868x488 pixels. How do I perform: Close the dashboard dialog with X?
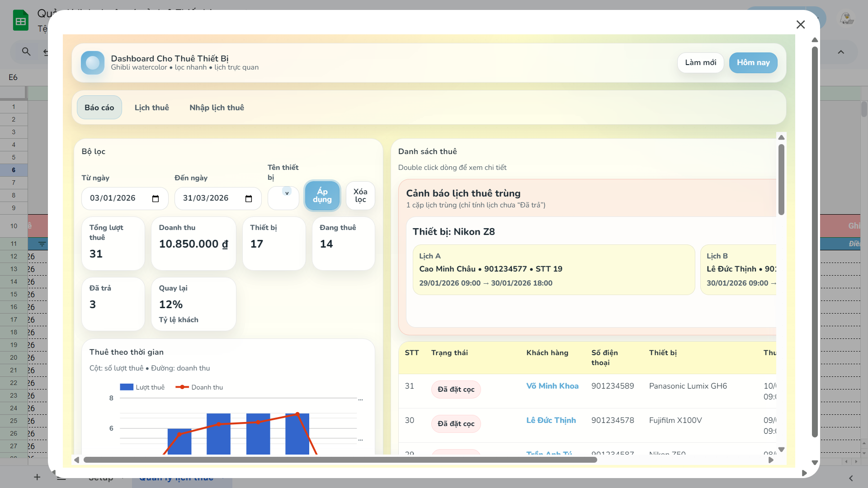(800, 24)
